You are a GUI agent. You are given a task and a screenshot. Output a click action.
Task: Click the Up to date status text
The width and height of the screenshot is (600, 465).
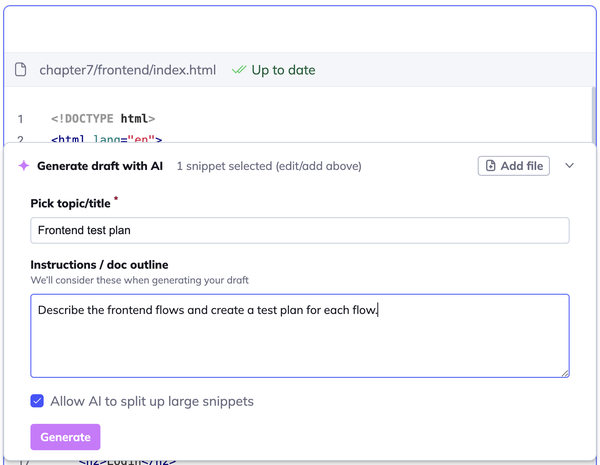point(283,70)
